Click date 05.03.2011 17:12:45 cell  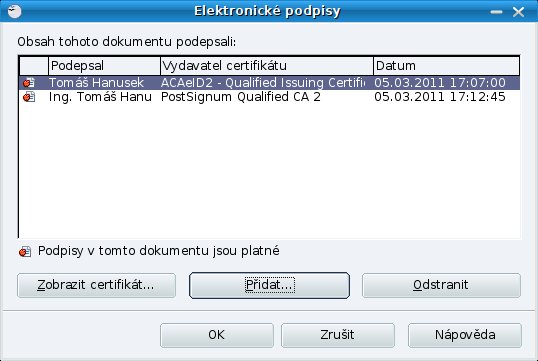pos(440,97)
